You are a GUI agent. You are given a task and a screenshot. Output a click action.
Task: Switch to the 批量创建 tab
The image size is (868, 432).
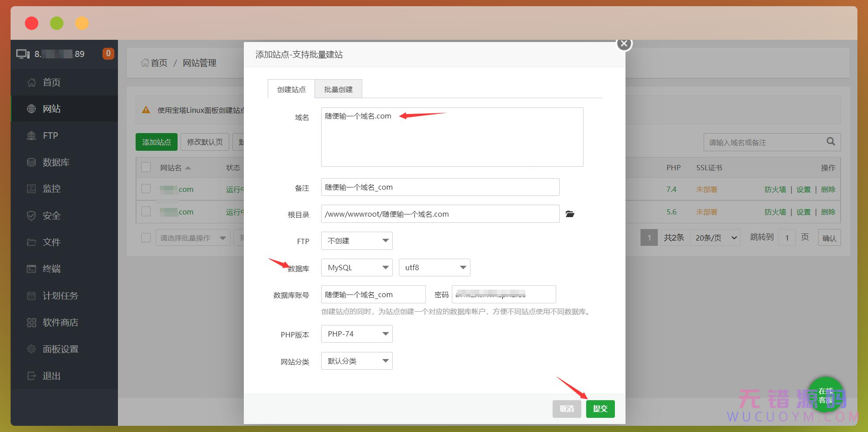(338, 89)
